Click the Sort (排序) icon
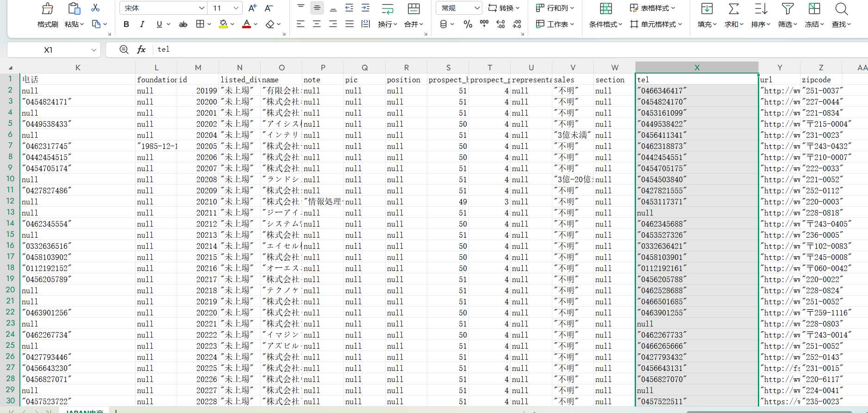This screenshot has width=868, height=413. (761, 9)
